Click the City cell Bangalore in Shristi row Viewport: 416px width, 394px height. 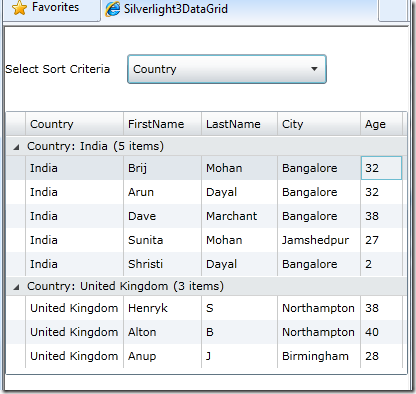319,264
